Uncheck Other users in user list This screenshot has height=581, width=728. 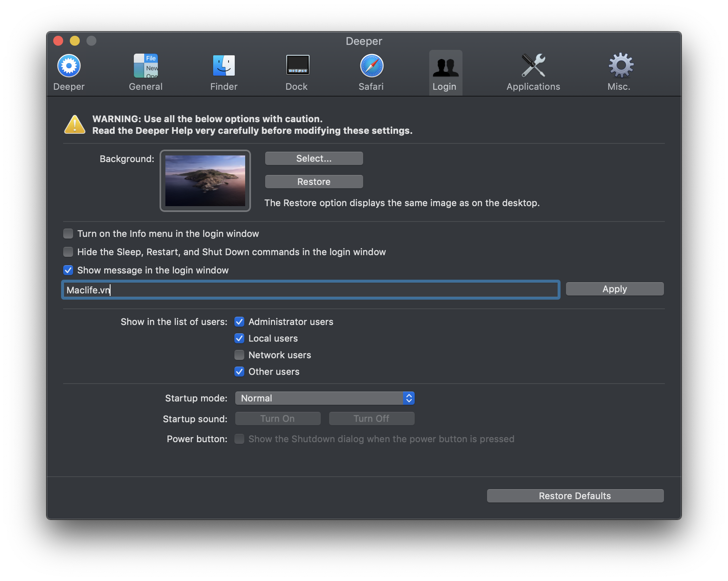(x=239, y=372)
